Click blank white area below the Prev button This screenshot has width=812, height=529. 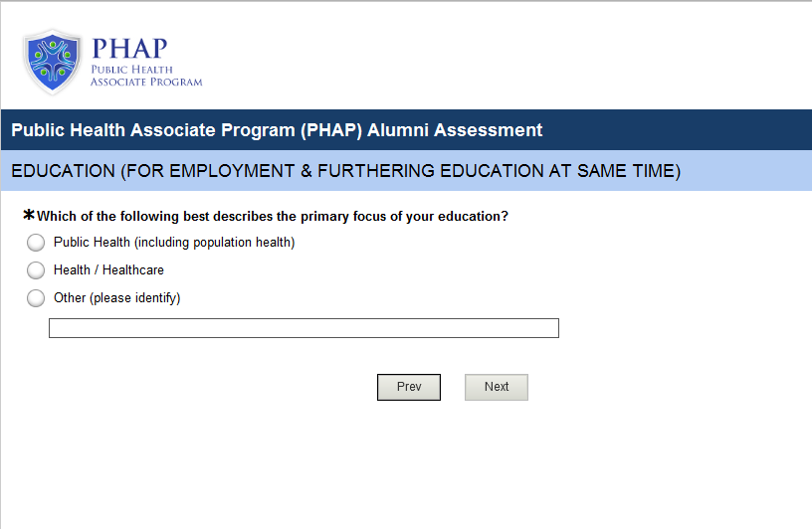coord(408,457)
